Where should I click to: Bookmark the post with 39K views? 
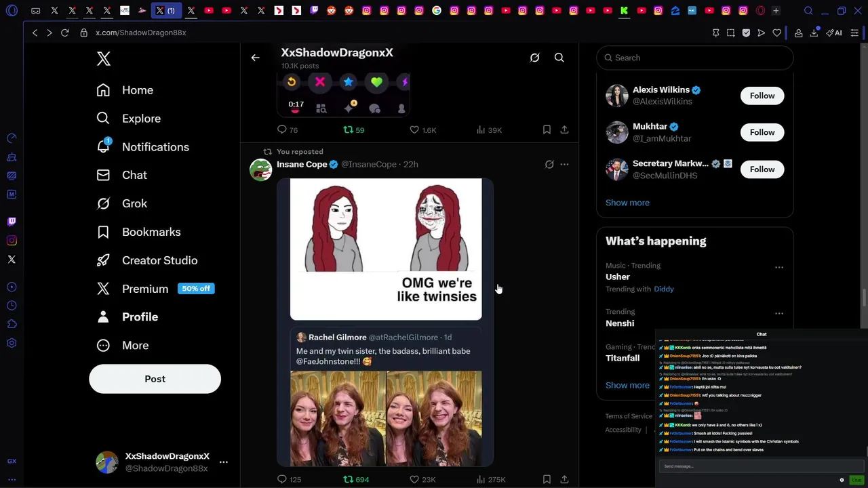click(547, 129)
